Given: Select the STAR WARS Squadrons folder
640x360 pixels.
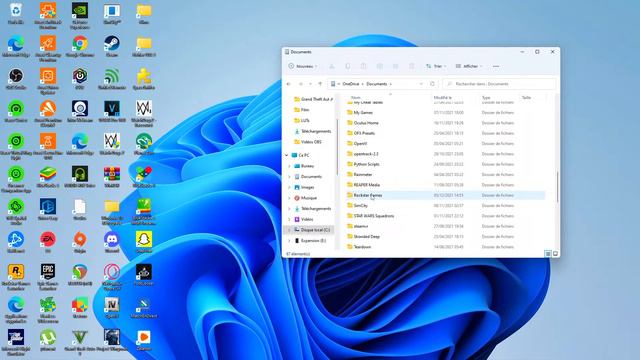Looking at the screenshot, I should (x=370, y=216).
